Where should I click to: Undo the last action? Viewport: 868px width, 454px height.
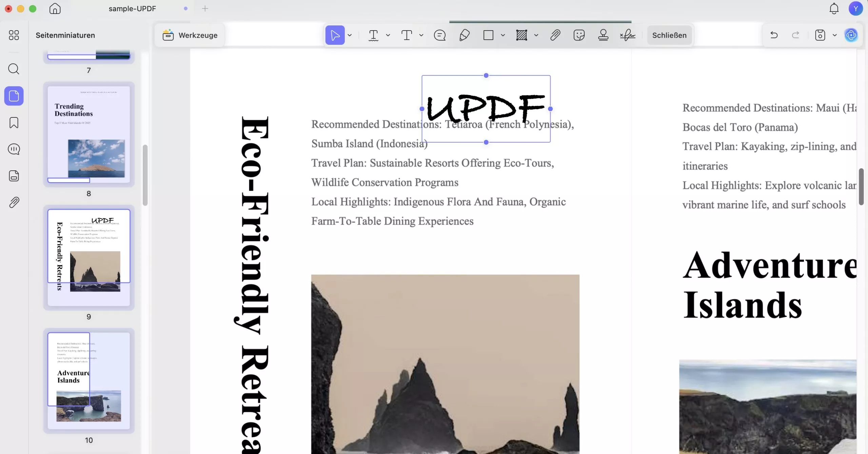click(x=774, y=35)
